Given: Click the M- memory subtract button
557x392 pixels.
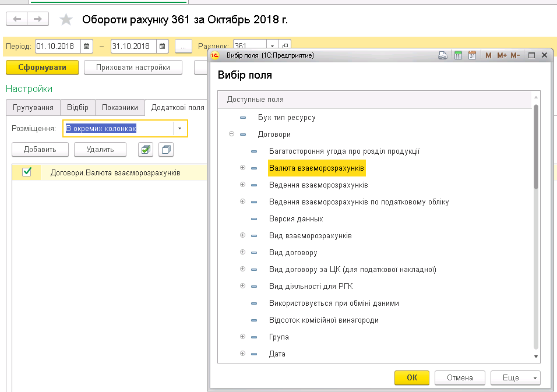Looking at the screenshot, I should coord(515,55).
